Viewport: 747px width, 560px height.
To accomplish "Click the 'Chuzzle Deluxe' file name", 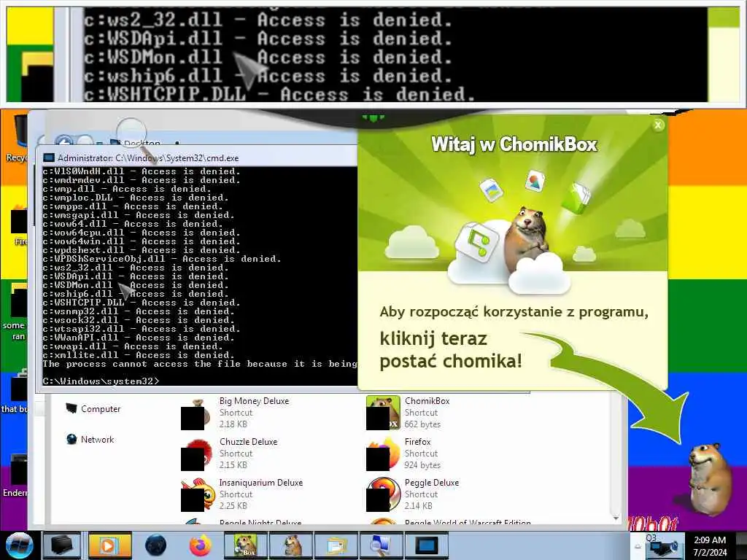I will click(x=248, y=441).
